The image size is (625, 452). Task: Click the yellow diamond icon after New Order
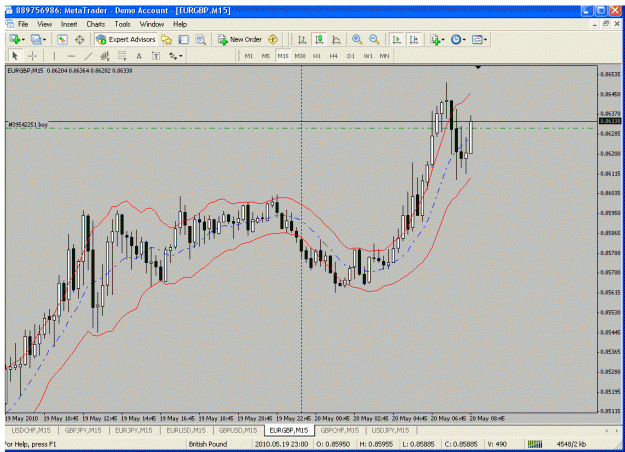pos(273,39)
